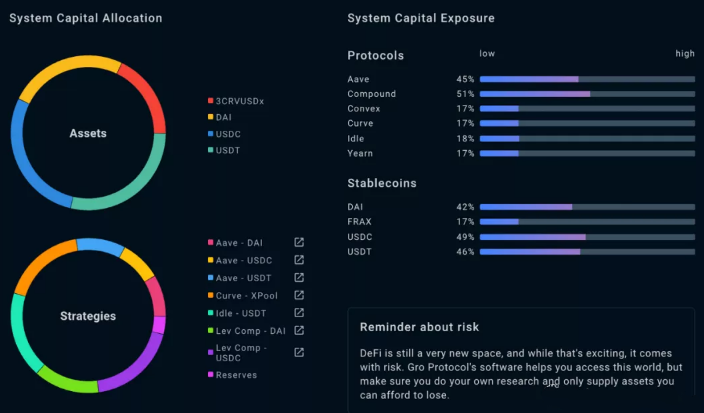Open external link icon for Curve - XPool

tap(299, 295)
